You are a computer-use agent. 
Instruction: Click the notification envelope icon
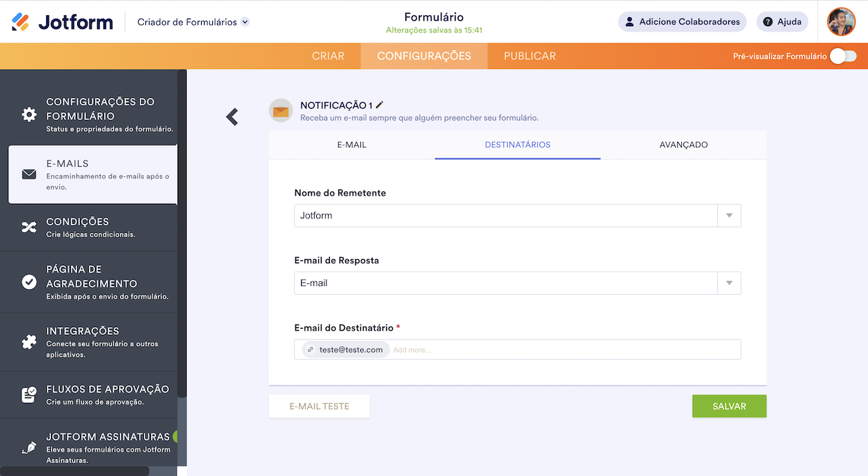click(280, 110)
